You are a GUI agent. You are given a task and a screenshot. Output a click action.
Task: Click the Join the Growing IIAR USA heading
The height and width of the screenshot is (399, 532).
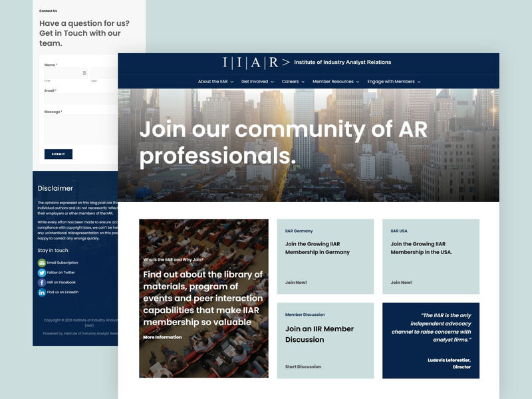(x=421, y=248)
